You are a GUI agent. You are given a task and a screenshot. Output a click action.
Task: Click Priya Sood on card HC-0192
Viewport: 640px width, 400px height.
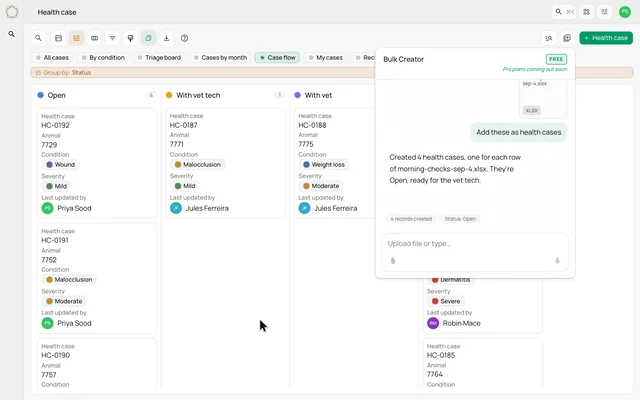tap(74, 208)
